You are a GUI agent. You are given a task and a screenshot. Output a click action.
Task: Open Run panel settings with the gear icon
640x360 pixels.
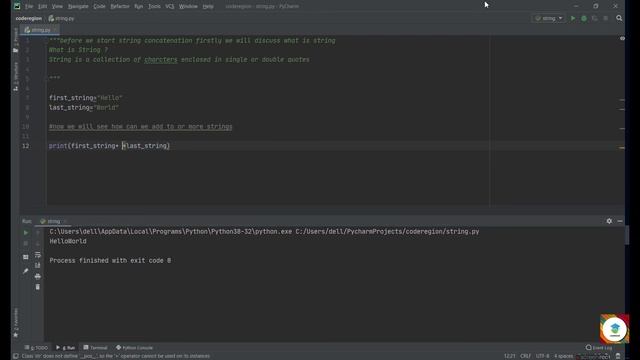point(609,221)
